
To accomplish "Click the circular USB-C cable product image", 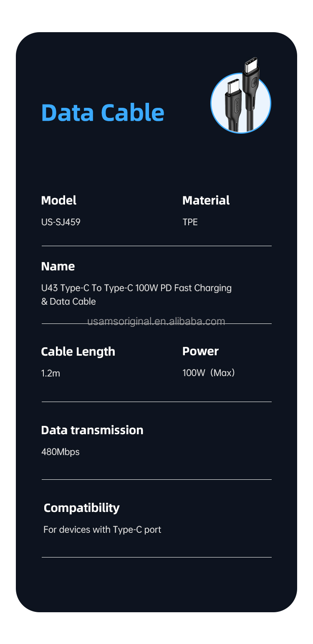I will click(x=241, y=103).
